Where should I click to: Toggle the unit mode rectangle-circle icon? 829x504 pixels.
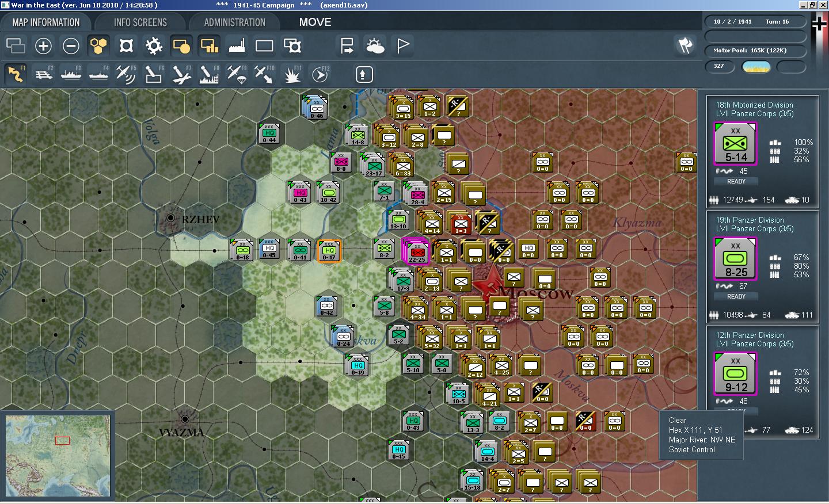[x=181, y=45]
